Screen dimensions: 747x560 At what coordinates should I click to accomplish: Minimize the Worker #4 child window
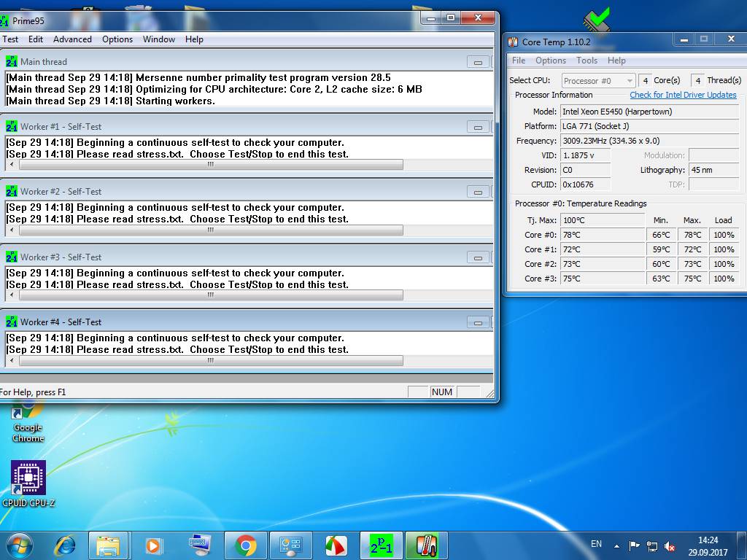pos(478,322)
